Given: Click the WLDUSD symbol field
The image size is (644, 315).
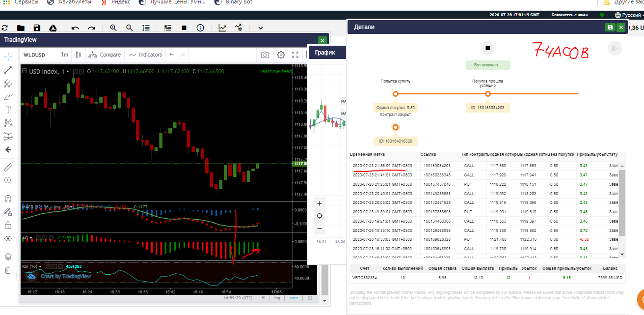Looking at the screenshot, I should (x=35, y=55).
